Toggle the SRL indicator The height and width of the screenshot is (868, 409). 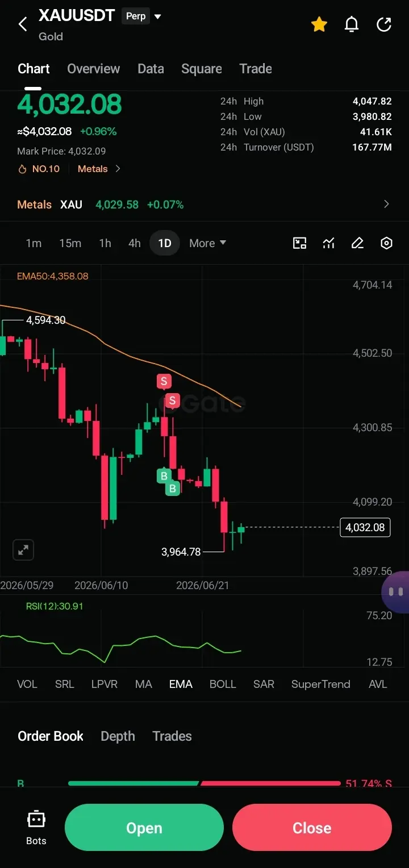(x=64, y=684)
